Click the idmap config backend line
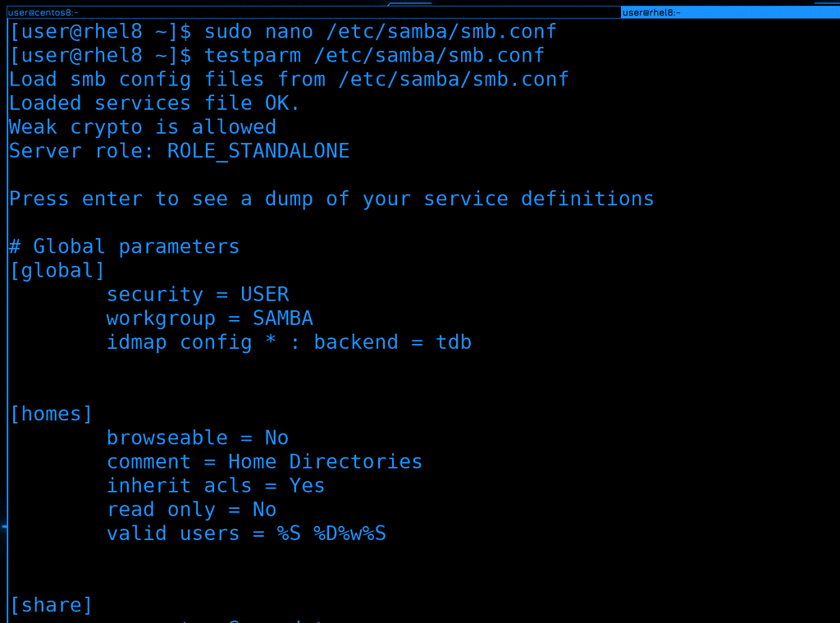The image size is (840, 623). (289, 341)
